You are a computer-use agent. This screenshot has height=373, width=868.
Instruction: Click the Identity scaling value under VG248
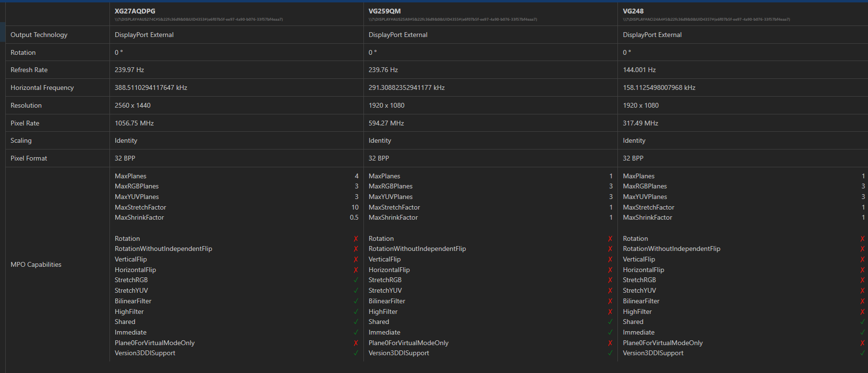tap(634, 140)
